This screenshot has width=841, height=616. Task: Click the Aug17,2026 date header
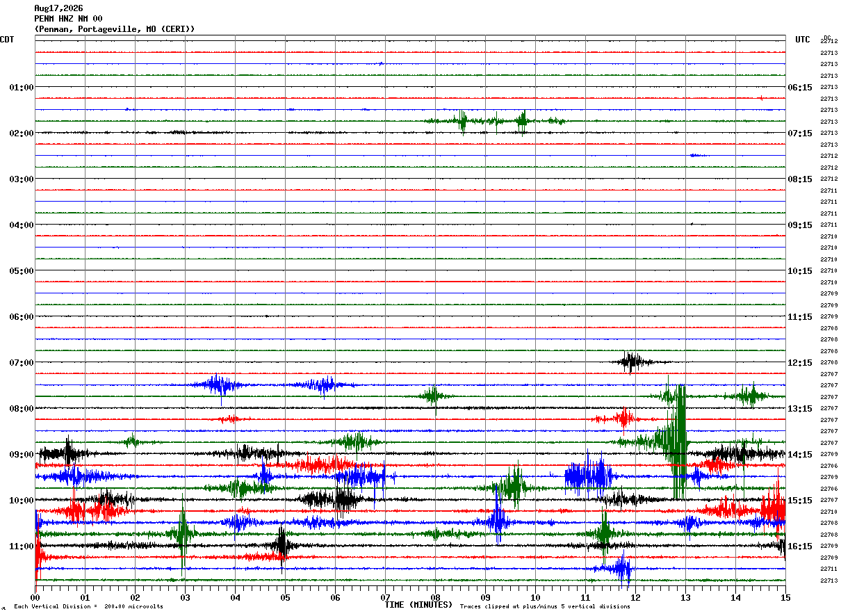coord(58,8)
